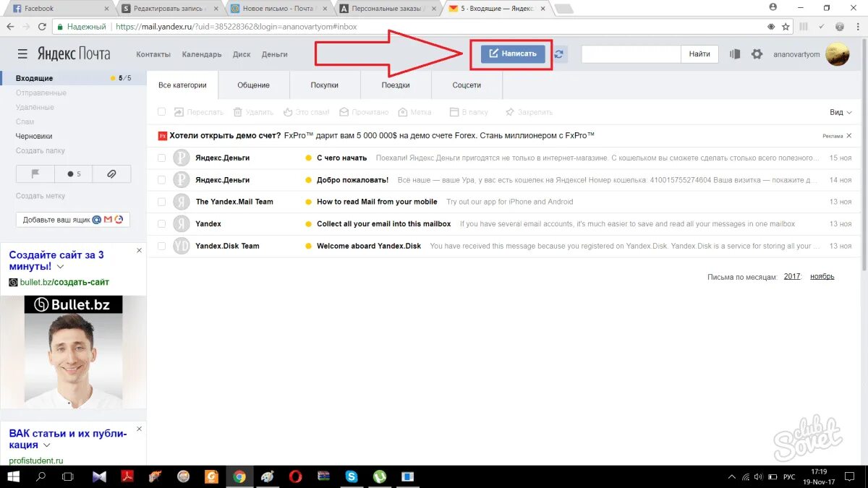Click Метка label icon in toolbar
This screenshot has height=488, width=868.
click(x=404, y=112)
